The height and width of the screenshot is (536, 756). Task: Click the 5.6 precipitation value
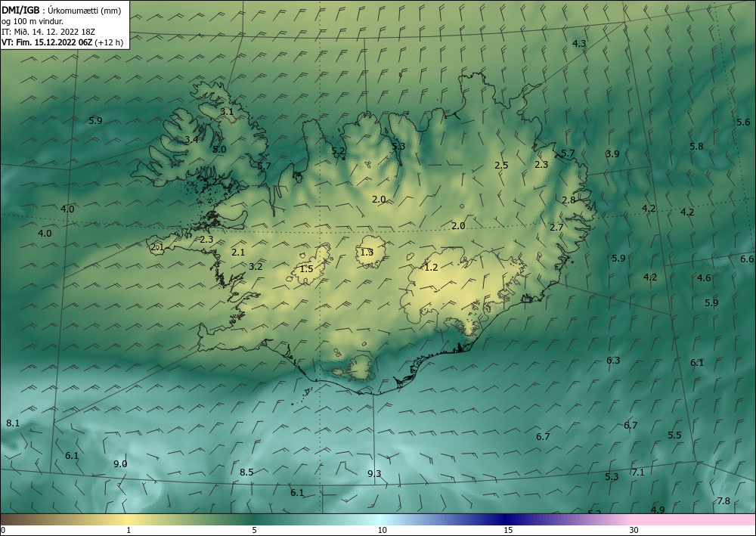click(x=743, y=122)
